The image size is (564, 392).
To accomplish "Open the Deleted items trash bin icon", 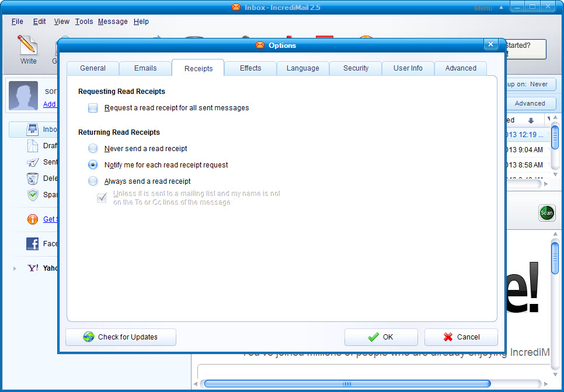I will click(32, 178).
